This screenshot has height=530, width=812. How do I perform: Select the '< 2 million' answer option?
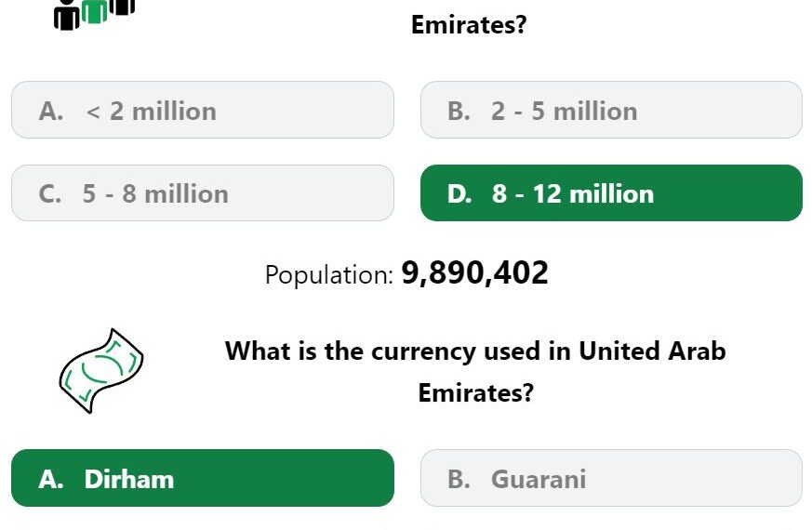point(202,111)
